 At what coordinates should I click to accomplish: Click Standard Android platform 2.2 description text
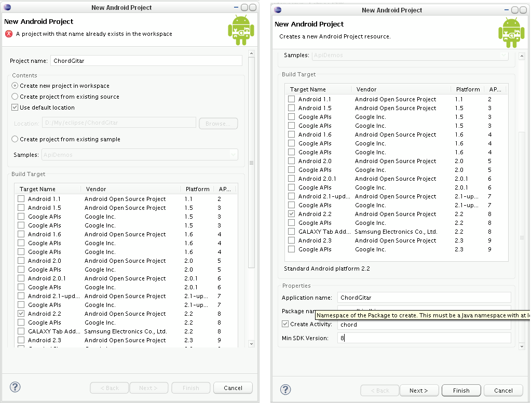327,268
